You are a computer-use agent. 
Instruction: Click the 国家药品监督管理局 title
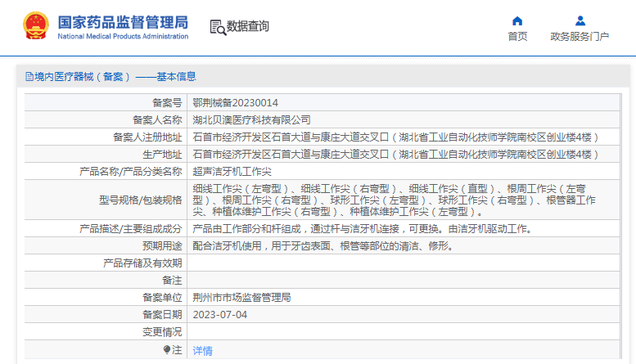(123, 22)
